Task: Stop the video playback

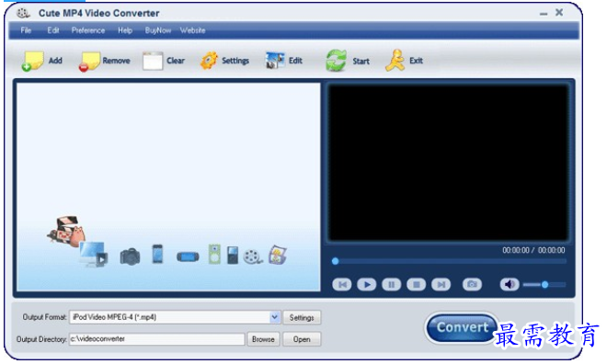Action: pyautogui.click(x=416, y=285)
